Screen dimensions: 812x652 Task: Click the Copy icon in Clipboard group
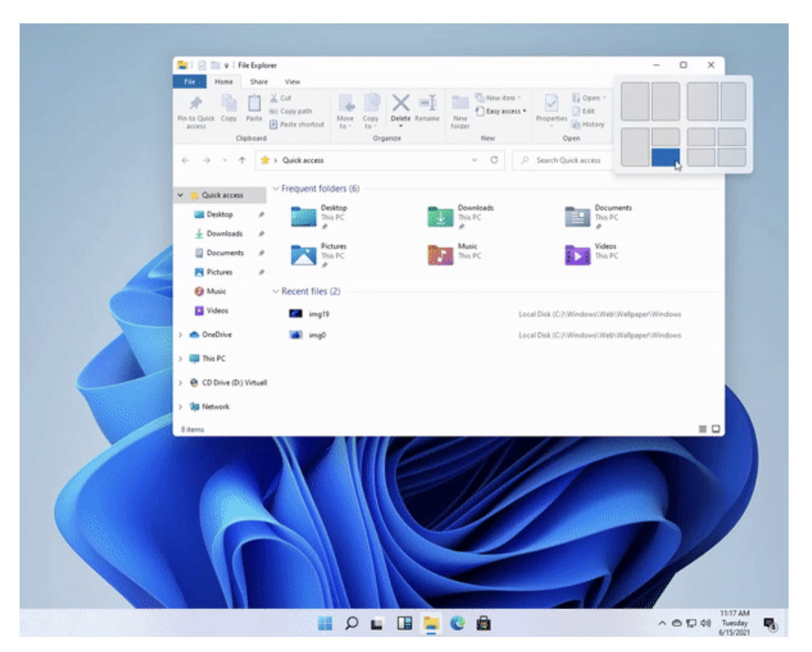tap(228, 103)
